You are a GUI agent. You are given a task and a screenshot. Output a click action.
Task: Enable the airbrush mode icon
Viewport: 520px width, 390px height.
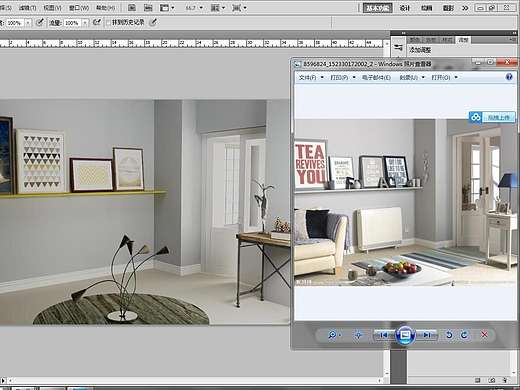(97, 22)
